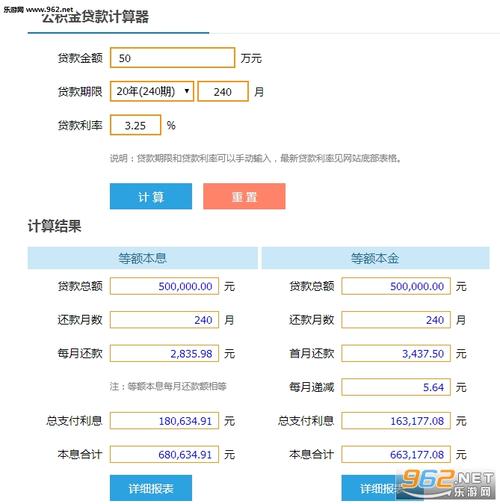
Task: Open the 20年(240期) loan term dropdown
Action: coord(152,91)
